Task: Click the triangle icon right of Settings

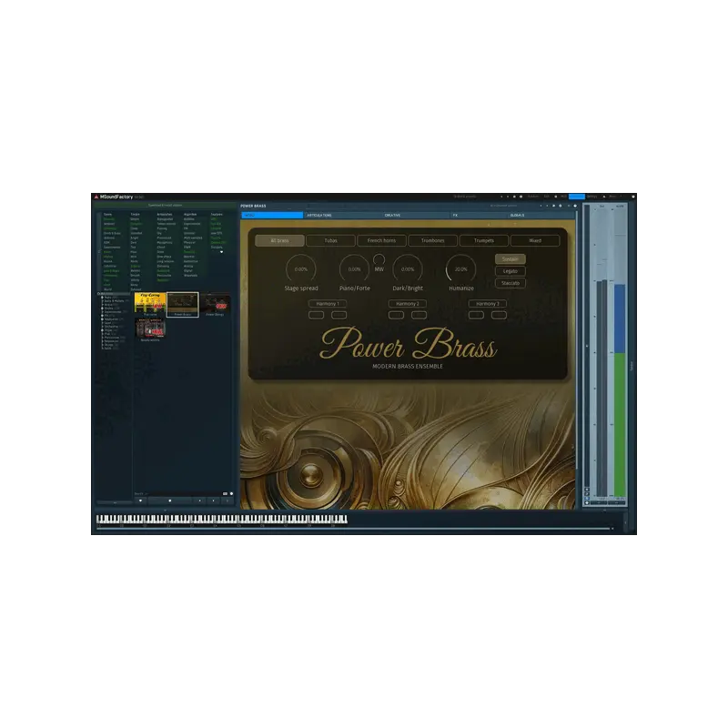Action: point(604,197)
